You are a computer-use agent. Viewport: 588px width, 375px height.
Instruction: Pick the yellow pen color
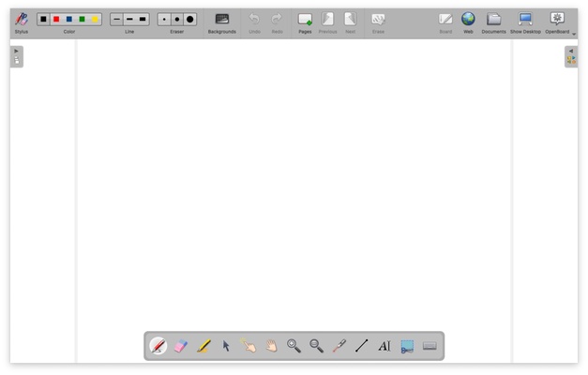pos(95,19)
